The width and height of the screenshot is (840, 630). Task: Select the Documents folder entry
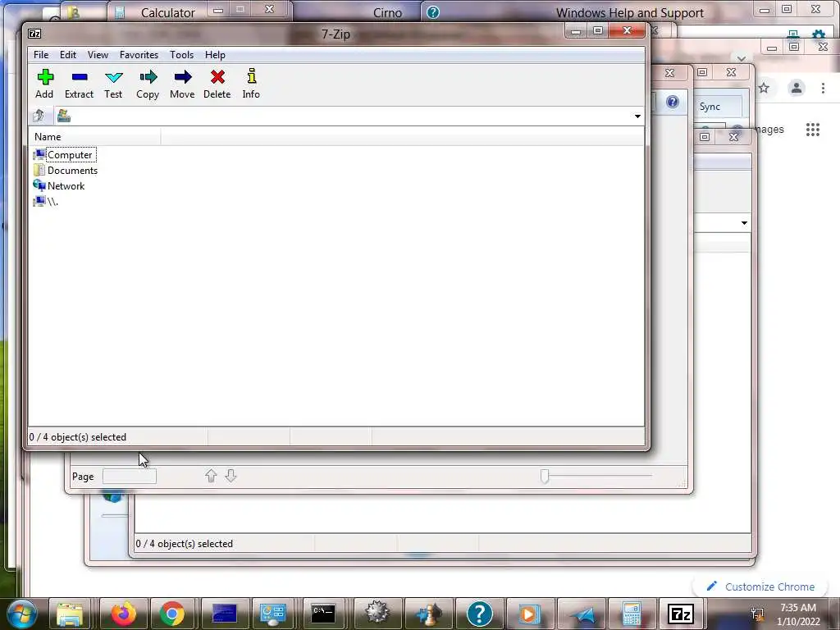(66, 171)
